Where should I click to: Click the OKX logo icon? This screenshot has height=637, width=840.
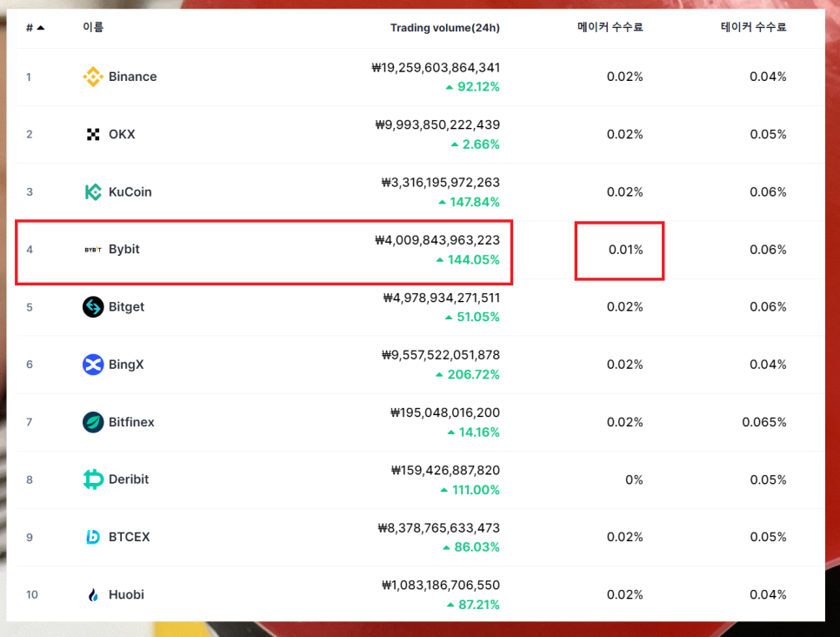tap(93, 134)
